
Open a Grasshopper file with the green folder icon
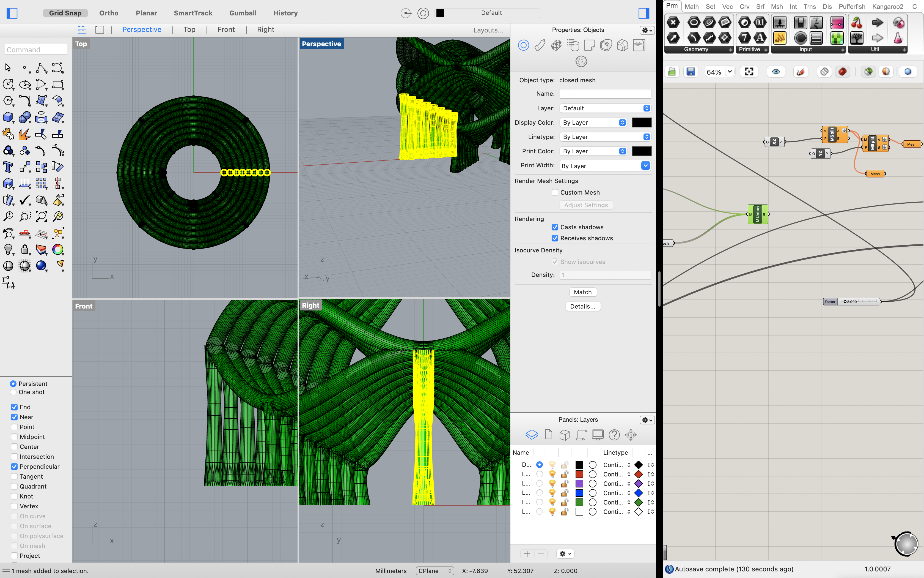[672, 72]
